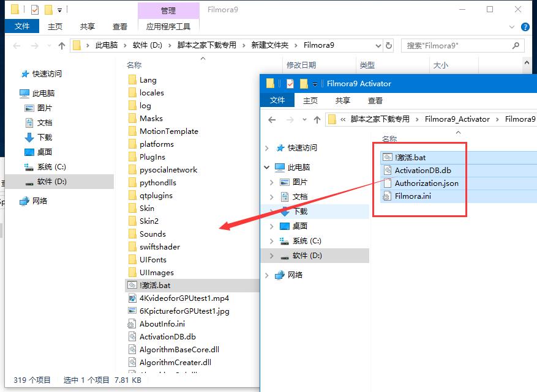Open the 文件 tab in Filmora9 window

(22, 26)
